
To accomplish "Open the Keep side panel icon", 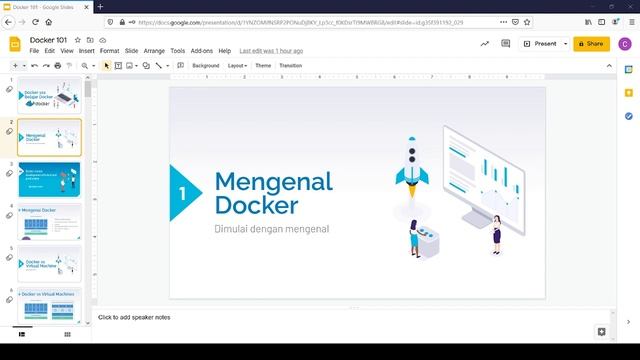I will click(x=629, y=93).
